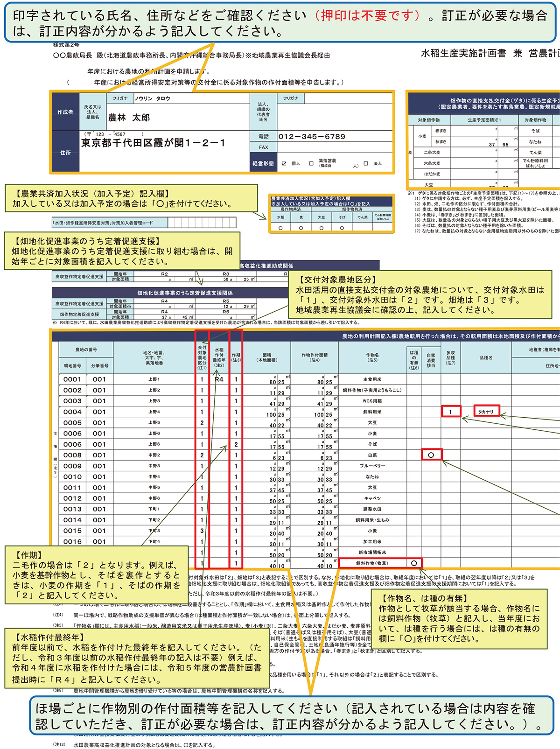
Task: Click the 面積 value 100 25 in row 0004
Action: (x=276, y=414)
